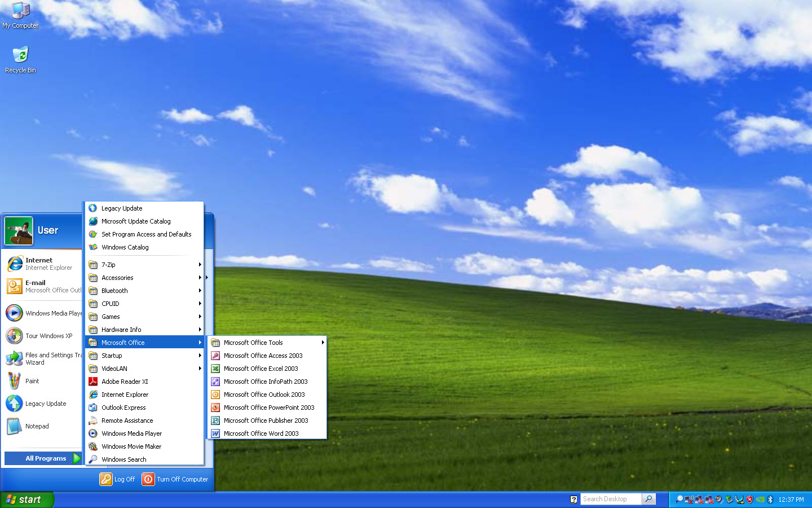Viewport: 812px width, 508px height.
Task: Launch Windows Search
Action: coord(144,459)
